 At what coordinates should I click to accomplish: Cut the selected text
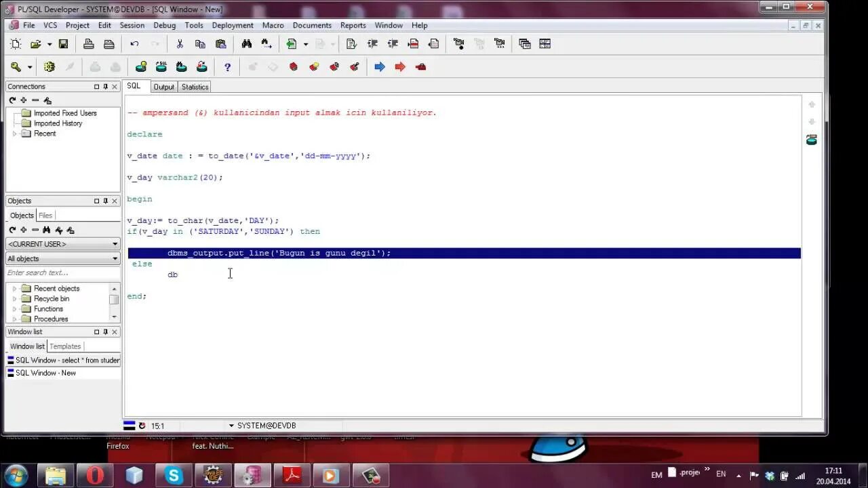click(x=180, y=44)
